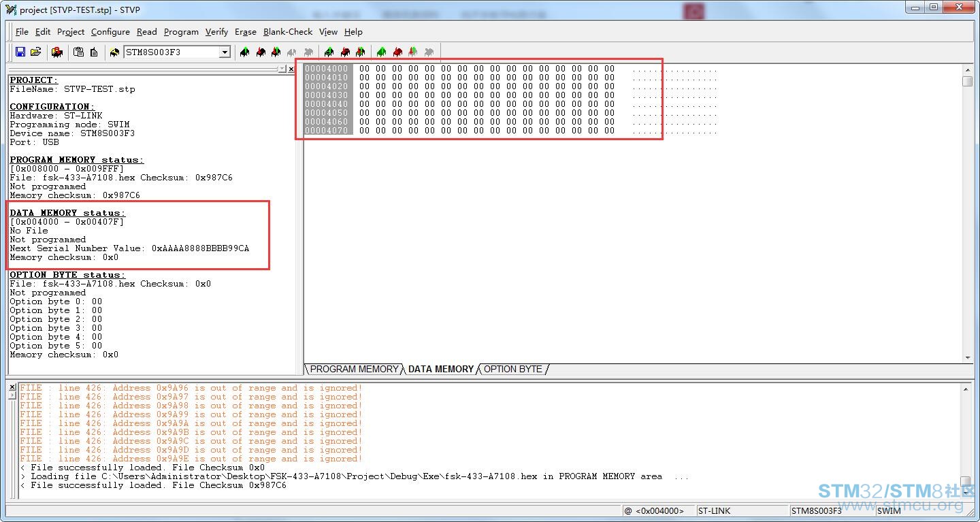Switch to the OPTION BYTE tab
This screenshot has width=980, height=522.
coord(513,369)
